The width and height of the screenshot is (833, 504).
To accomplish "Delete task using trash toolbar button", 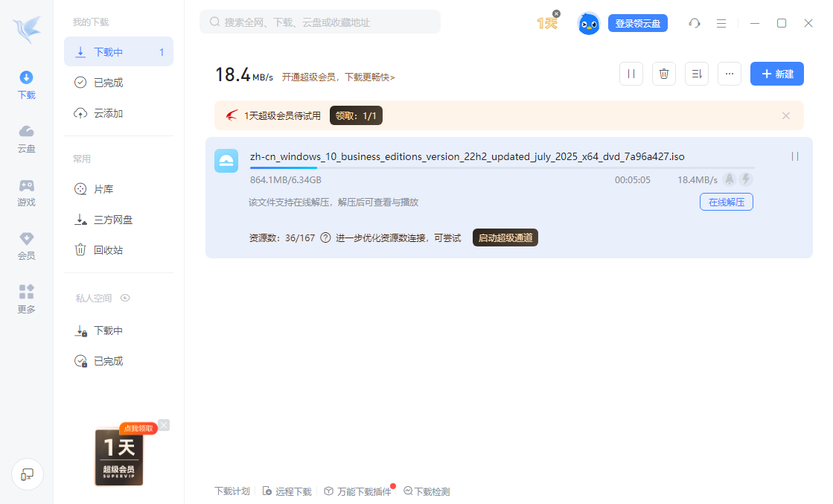I will pos(664,74).
